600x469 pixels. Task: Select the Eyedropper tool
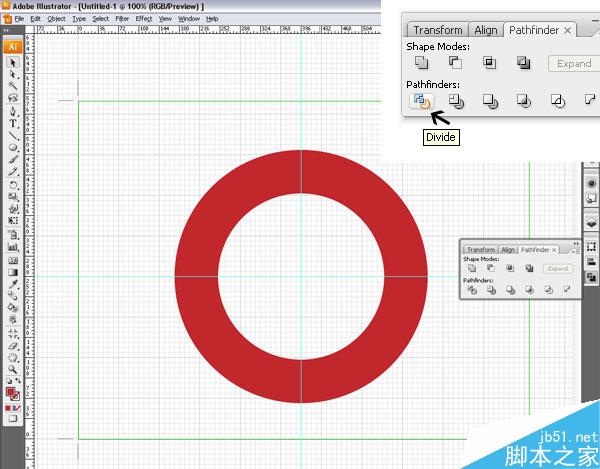(x=13, y=284)
